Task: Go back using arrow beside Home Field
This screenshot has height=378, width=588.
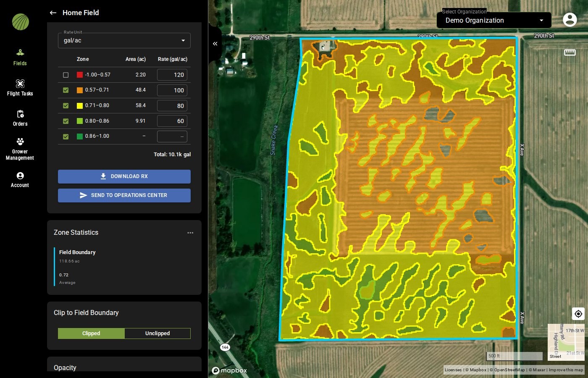Action: click(x=53, y=13)
